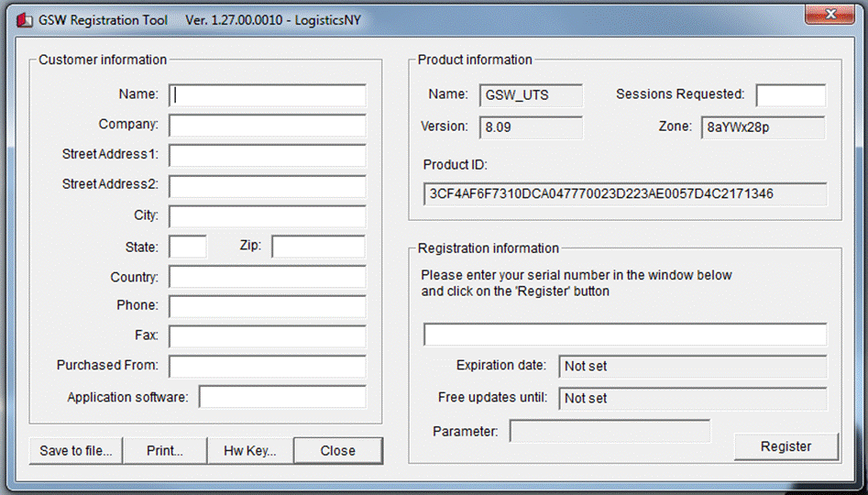This screenshot has width=868, height=495.
Task: Click the Zip input box
Action: pos(318,247)
